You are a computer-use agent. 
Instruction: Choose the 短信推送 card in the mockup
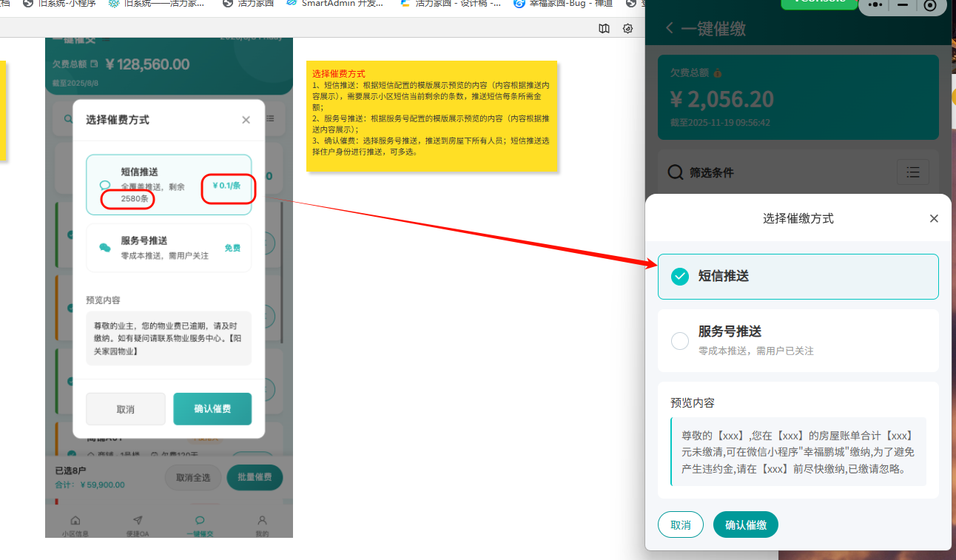pos(169,185)
